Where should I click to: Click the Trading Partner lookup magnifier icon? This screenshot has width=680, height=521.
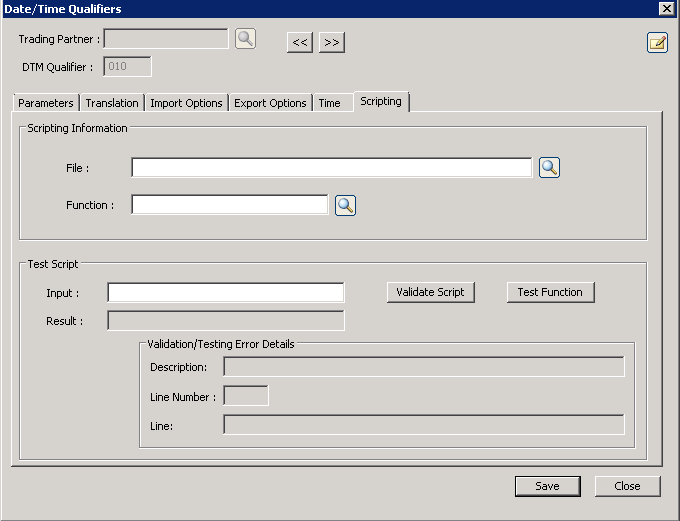(245, 39)
